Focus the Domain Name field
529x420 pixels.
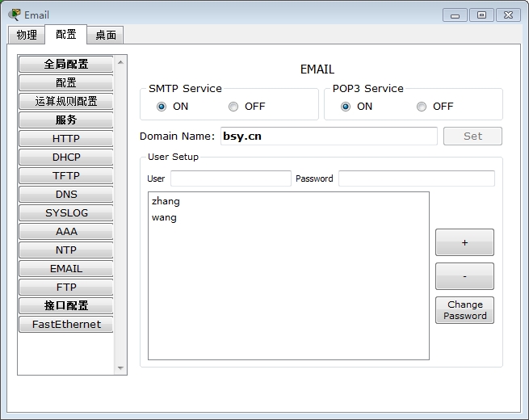click(329, 136)
